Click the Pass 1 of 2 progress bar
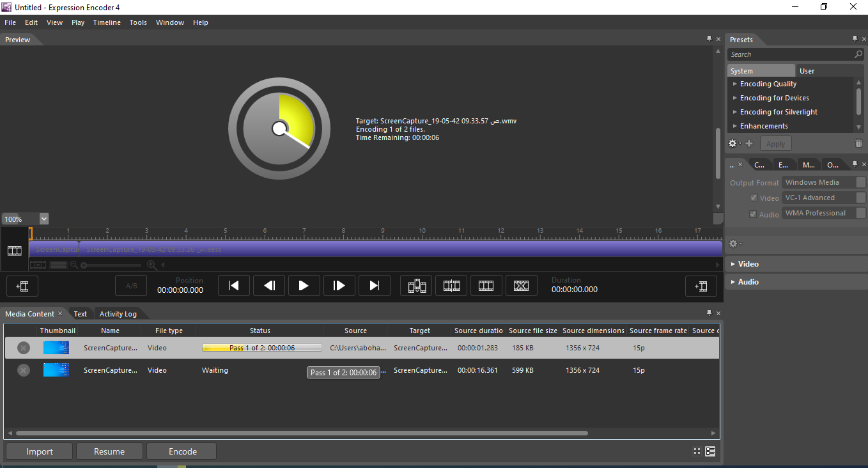 point(261,348)
